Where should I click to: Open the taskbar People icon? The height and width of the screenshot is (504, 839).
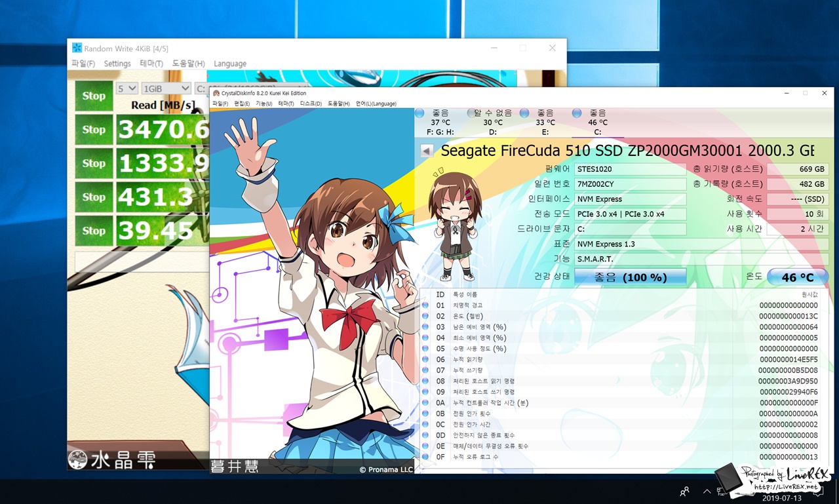coord(684,491)
